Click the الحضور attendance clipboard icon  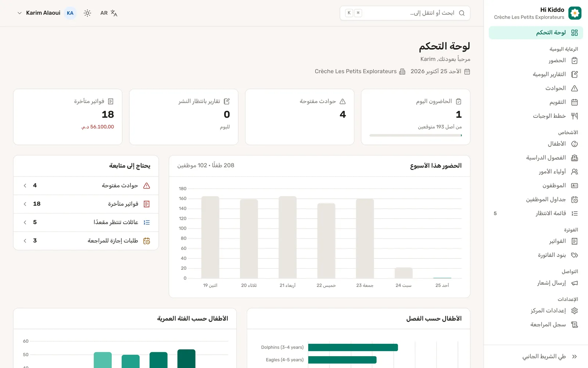click(x=575, y=60)
